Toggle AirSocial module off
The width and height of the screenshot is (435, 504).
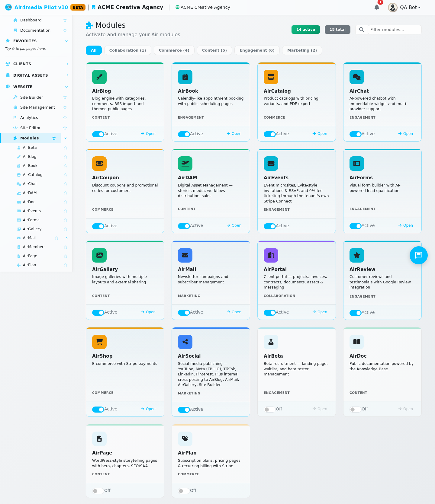pyautogui.click(x=184, y=410)
